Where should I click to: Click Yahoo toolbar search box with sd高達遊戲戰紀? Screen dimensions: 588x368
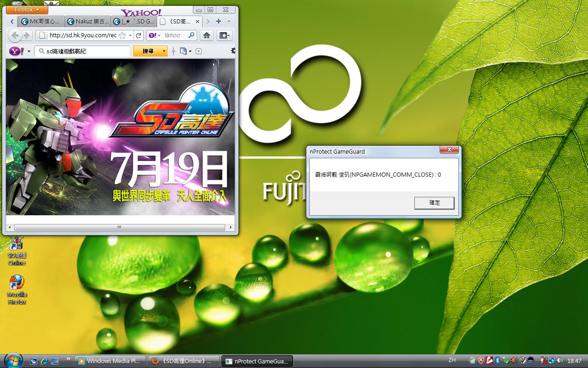83,51
